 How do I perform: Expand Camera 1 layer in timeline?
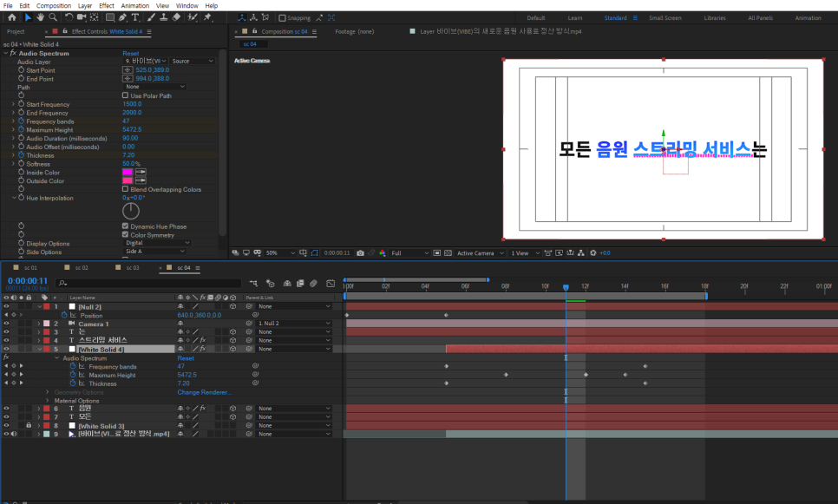[x=39, y=324]
